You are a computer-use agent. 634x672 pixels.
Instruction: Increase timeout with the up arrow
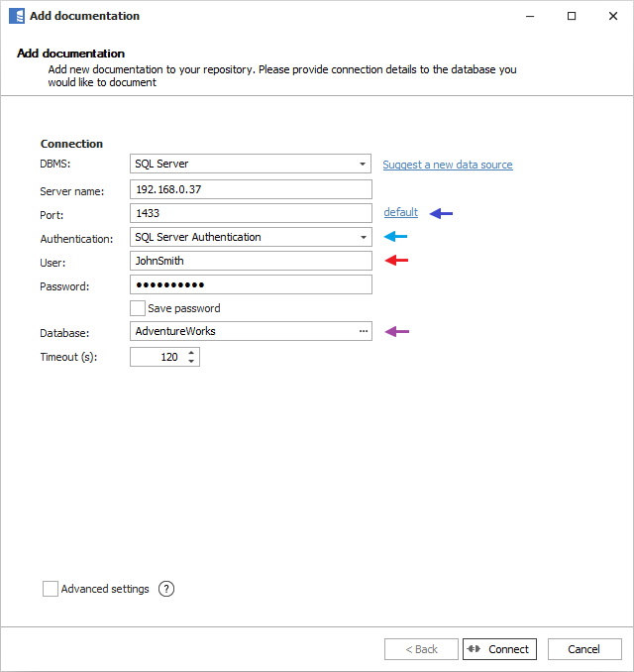(191, 352)
